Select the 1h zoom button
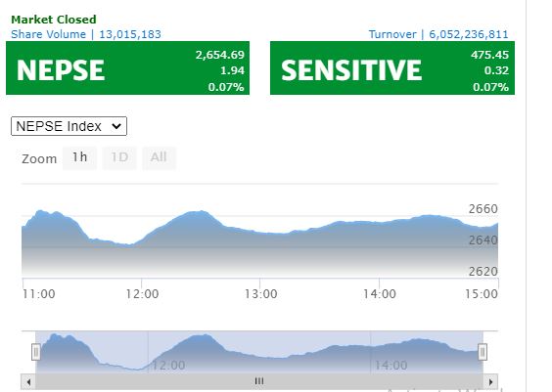The height and width of the screenshot is (392, 552). (79, 157)
